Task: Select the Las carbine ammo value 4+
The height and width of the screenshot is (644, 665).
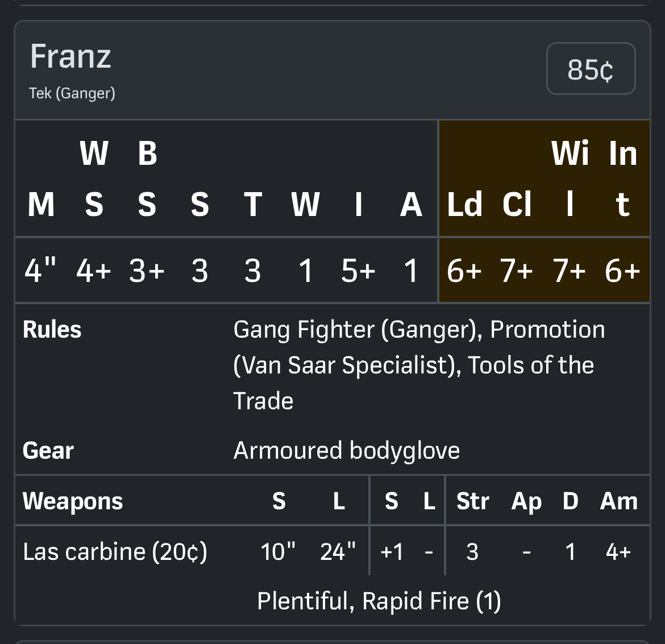Action: pos(618,551)
